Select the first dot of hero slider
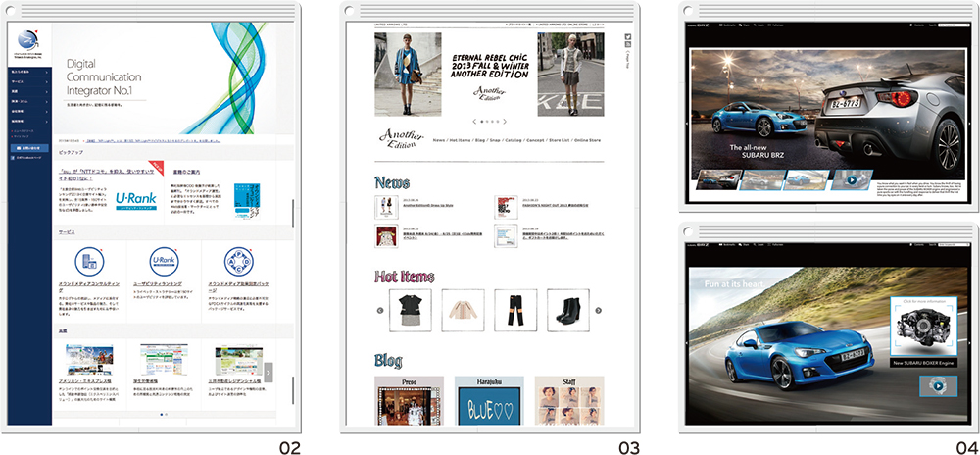Viewport: 980px width, 455px height. click(x=482, y=122)
